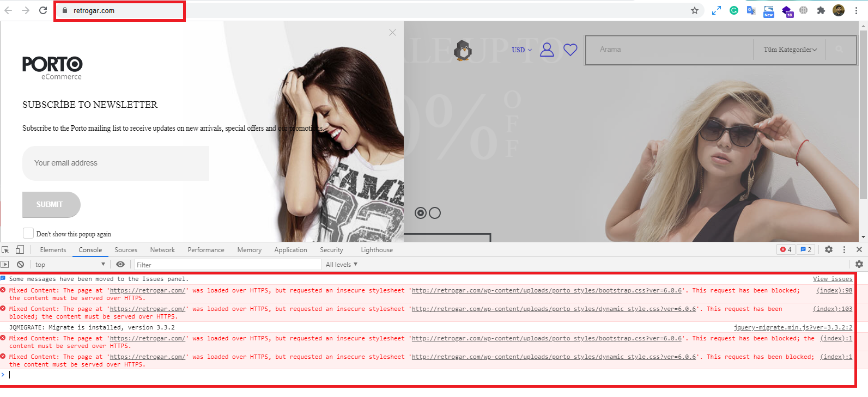Open the Chrome profile avatar

click(x=839, y=10)
